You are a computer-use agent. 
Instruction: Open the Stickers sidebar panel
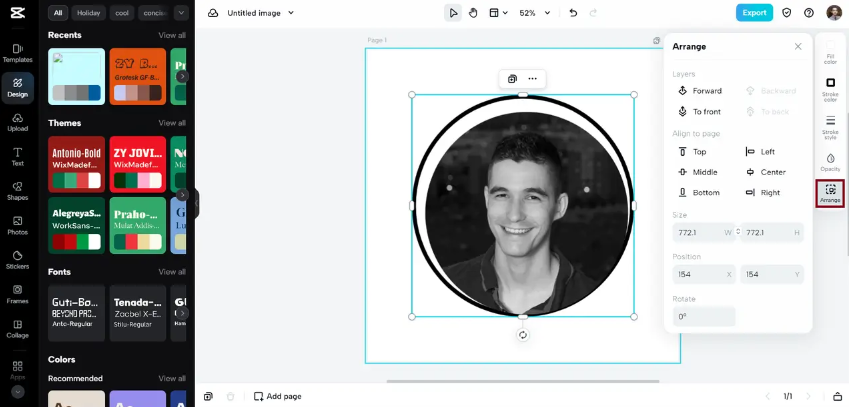click(17, 260)
